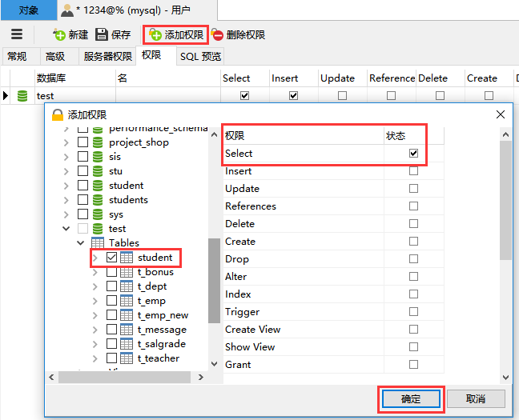Click the t_dept table icon
This screenshot has width=519, height=420.
click(127, 286)
